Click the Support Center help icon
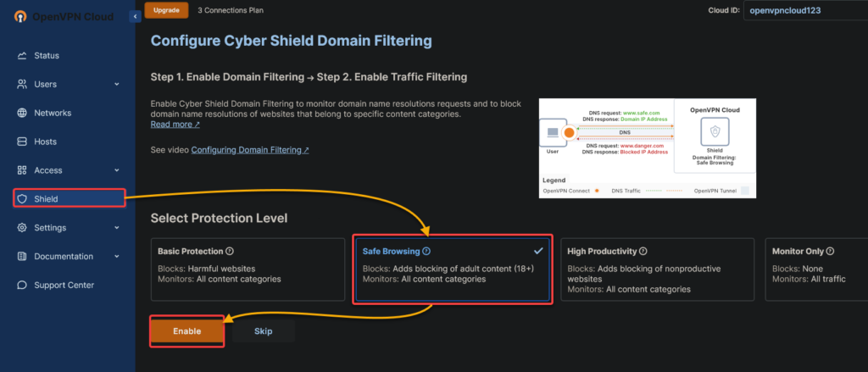 click(21, 285)
